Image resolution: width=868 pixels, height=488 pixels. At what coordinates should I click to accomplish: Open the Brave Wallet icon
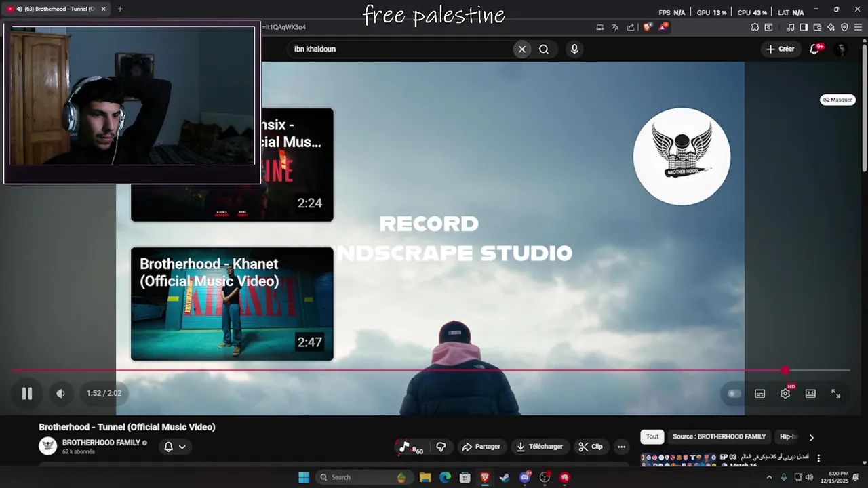pyautogui.click(x=817, y=27)
